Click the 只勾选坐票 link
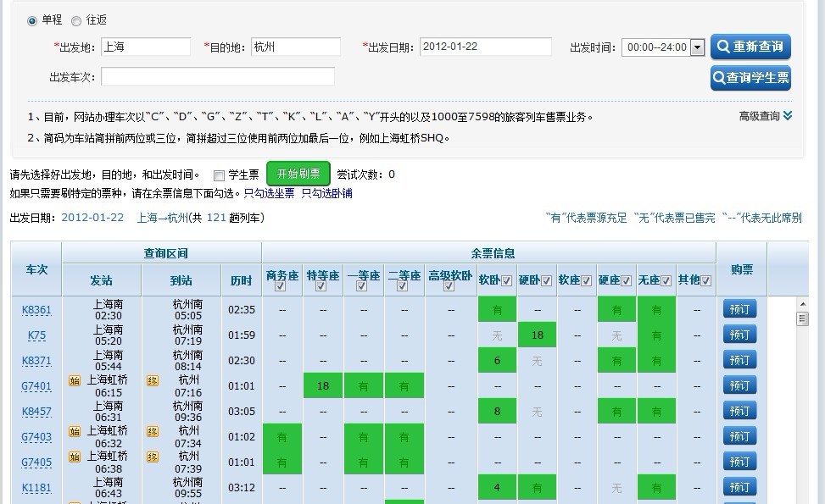Viewport: 825px width, 504px height. coord(269,193)
